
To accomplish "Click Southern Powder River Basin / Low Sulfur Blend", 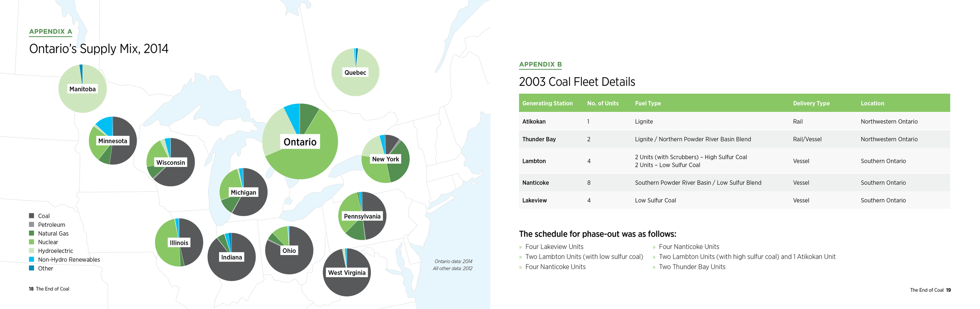I will pos(698,183).
